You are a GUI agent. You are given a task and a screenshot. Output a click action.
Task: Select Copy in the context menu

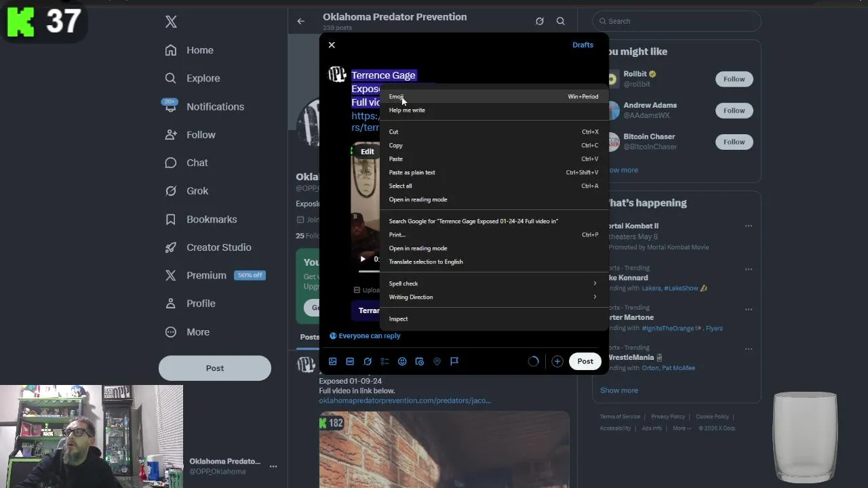click(x=494, y=145)
